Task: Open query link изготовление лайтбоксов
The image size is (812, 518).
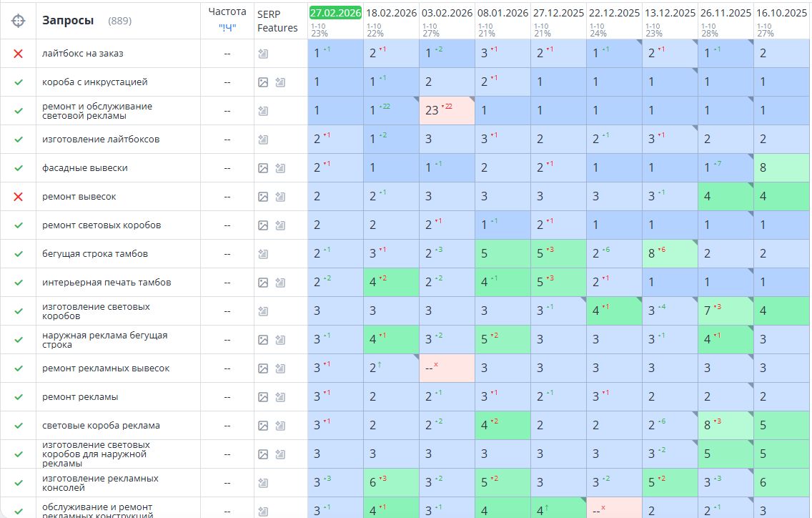Action: 101,139
